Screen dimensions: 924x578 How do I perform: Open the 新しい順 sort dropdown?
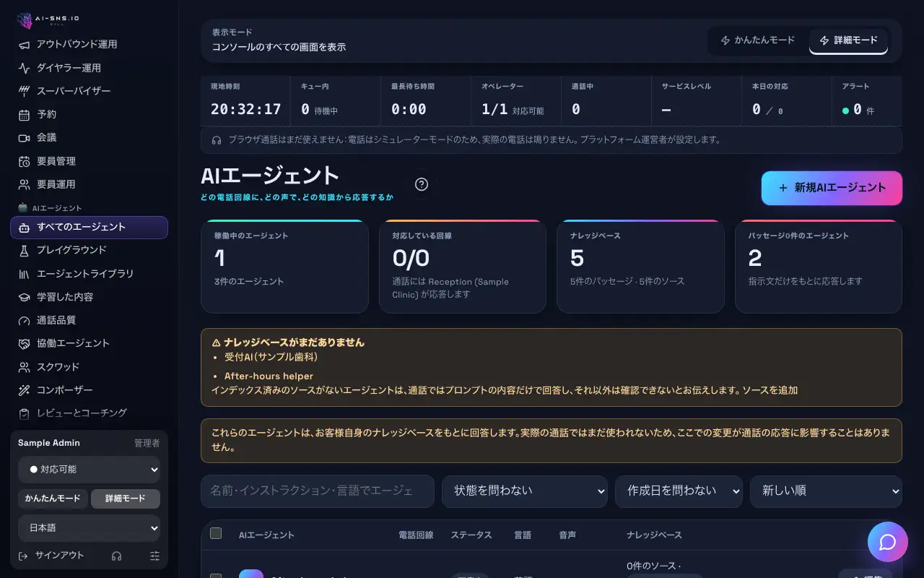(x=826, y=491)
